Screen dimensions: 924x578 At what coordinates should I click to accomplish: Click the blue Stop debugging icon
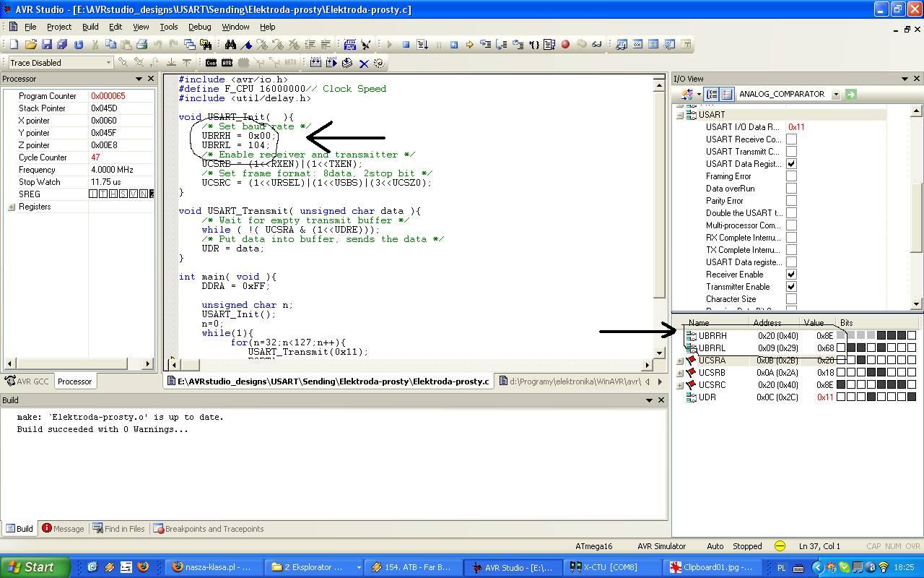(x=406, y=45)
